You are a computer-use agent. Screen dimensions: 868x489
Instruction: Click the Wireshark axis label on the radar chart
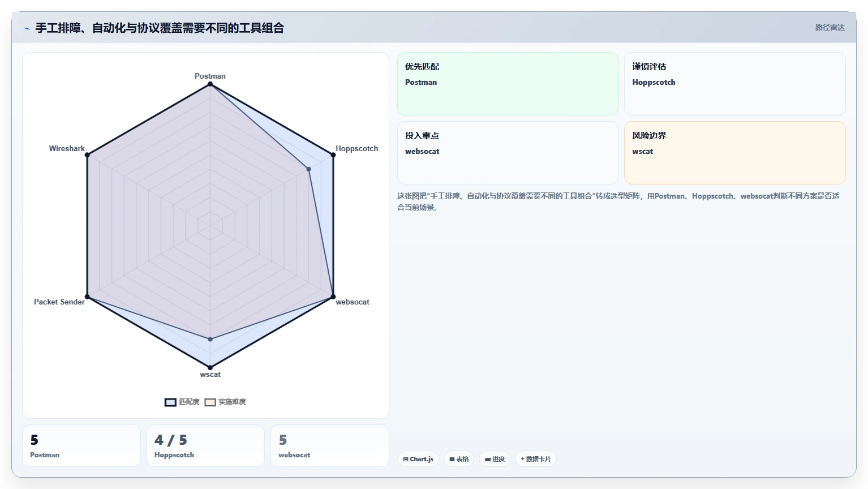coord(67,148)
